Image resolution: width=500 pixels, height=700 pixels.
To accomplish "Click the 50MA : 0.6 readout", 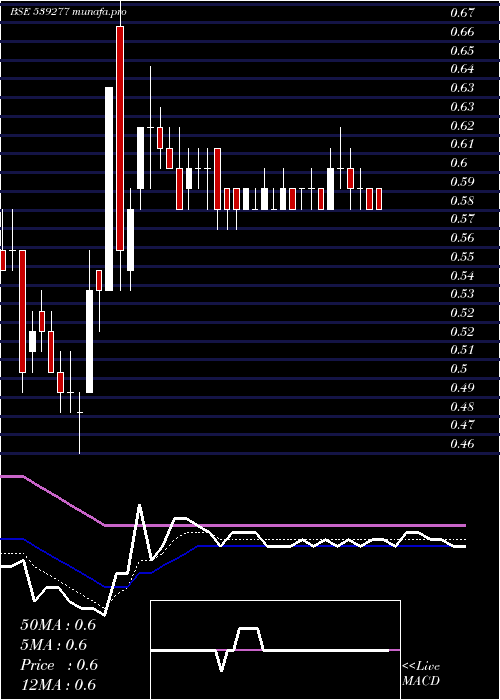I will coord(58,625).
